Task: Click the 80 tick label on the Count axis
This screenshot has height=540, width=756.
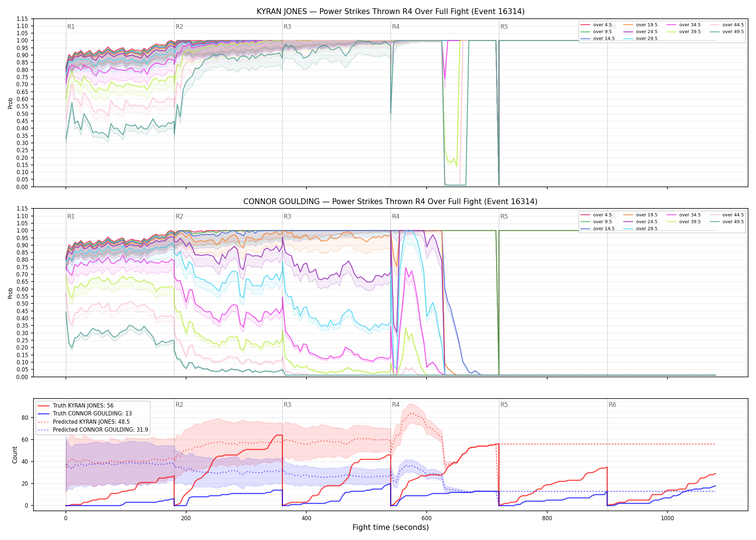Action: point(25,418)
